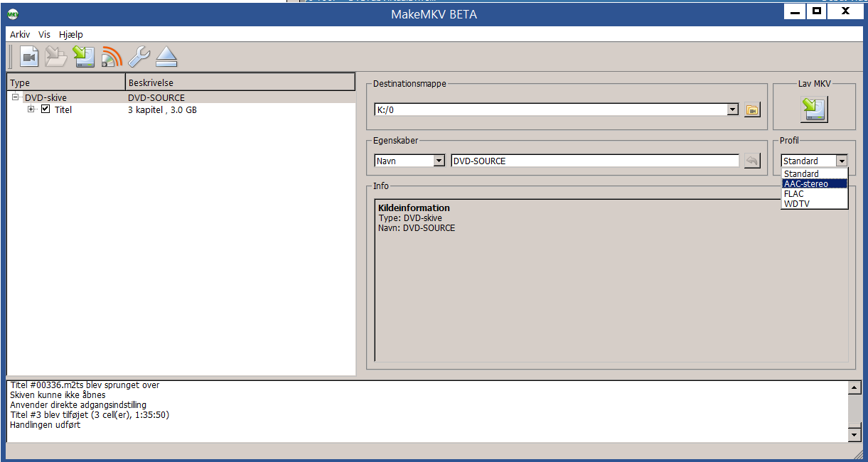
Task: Click the K:/0 destination path field
Action: click(x=551, y=109)
